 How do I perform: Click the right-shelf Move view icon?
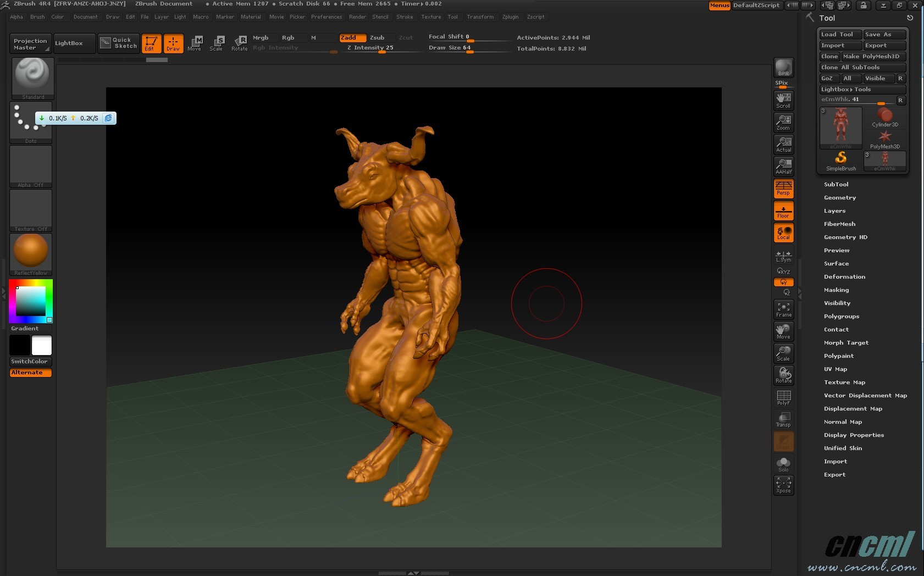[x=783, y=331]
